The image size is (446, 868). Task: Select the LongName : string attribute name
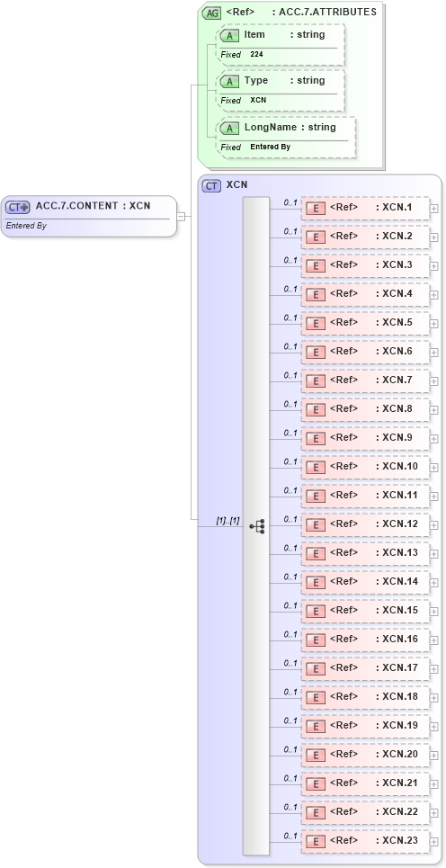pyautogui.click(x=290, y=127)
